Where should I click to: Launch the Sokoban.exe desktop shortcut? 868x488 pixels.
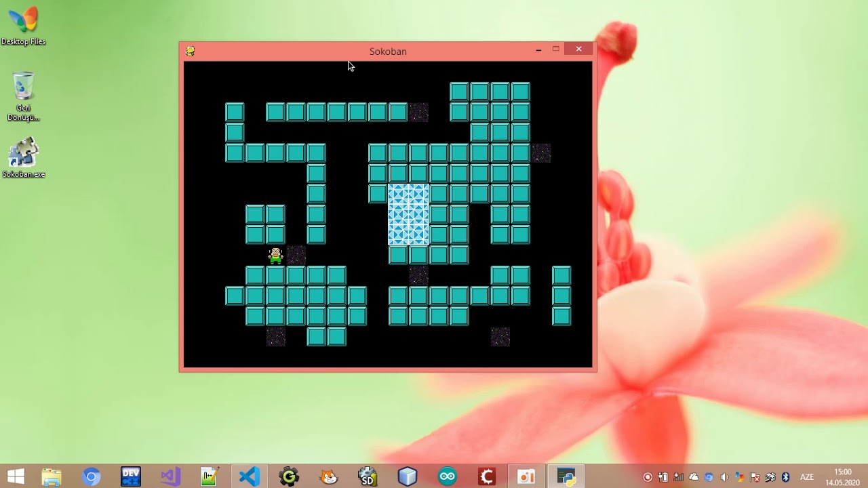(23, 157)
